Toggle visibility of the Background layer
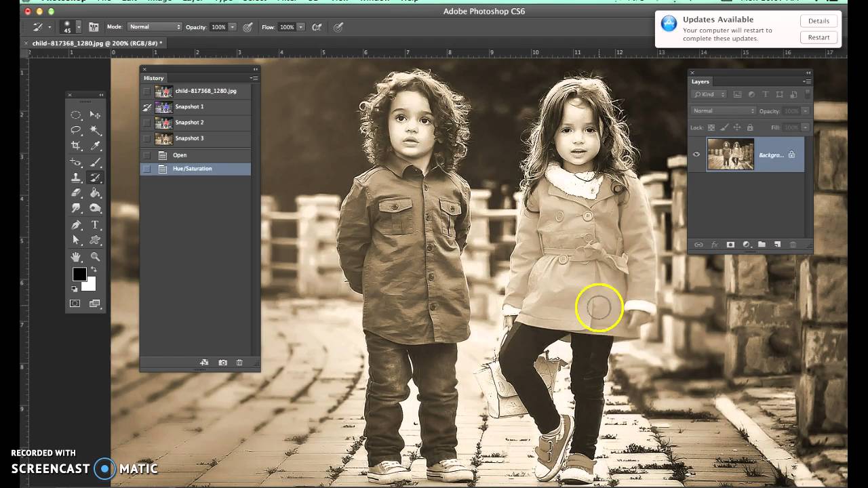This screenshot has height=488, width=868. coord(696,155)
